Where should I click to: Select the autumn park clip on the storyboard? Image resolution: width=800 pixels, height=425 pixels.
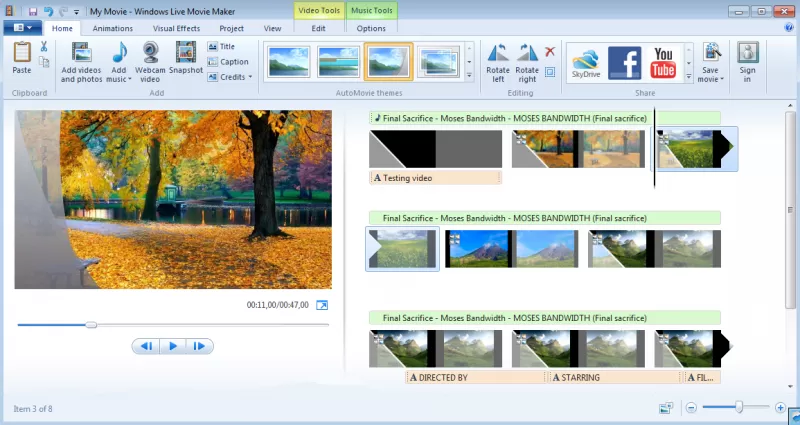(x=579, y=149)
